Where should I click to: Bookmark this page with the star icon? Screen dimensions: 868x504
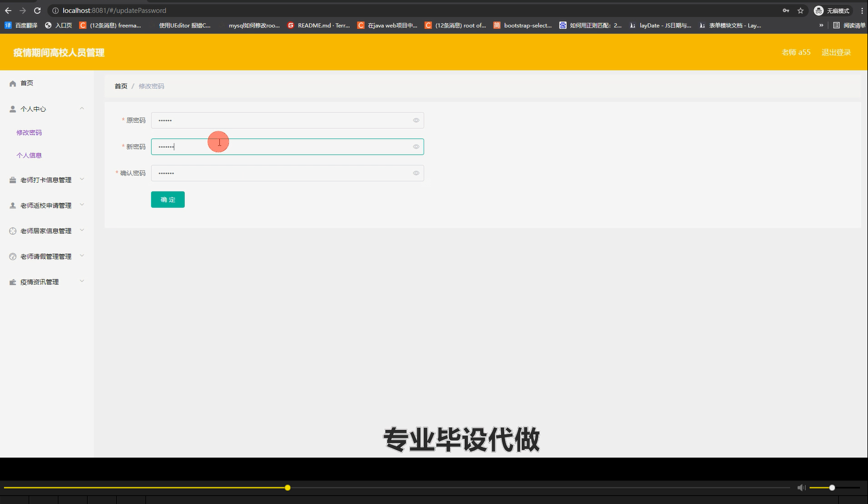(x=800, y=10)
